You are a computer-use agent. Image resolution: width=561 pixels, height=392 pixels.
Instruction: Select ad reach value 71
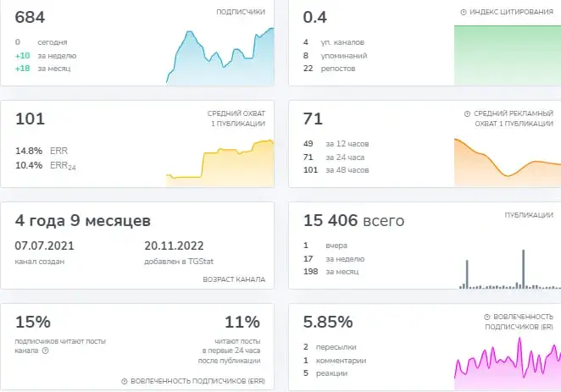click(x=313, y=119)
